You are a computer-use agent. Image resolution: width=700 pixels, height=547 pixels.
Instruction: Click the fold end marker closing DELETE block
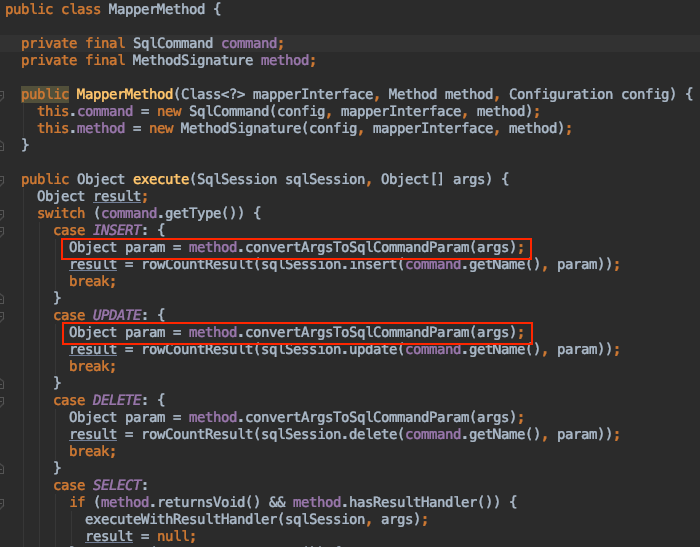[x=3, y=469]
